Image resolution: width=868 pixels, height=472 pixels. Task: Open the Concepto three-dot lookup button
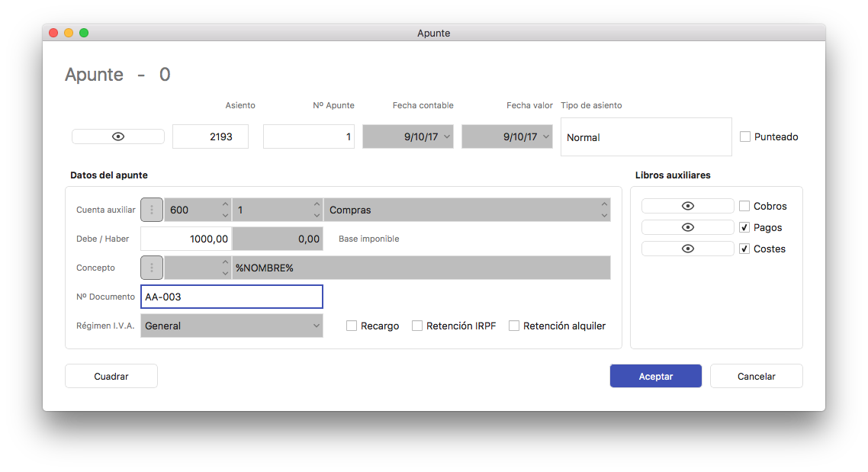click(x=152, y=268)
